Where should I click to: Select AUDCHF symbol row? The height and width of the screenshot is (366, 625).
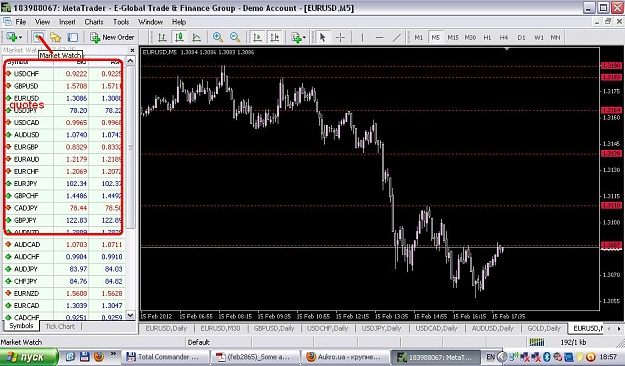(x=64, y=257)
